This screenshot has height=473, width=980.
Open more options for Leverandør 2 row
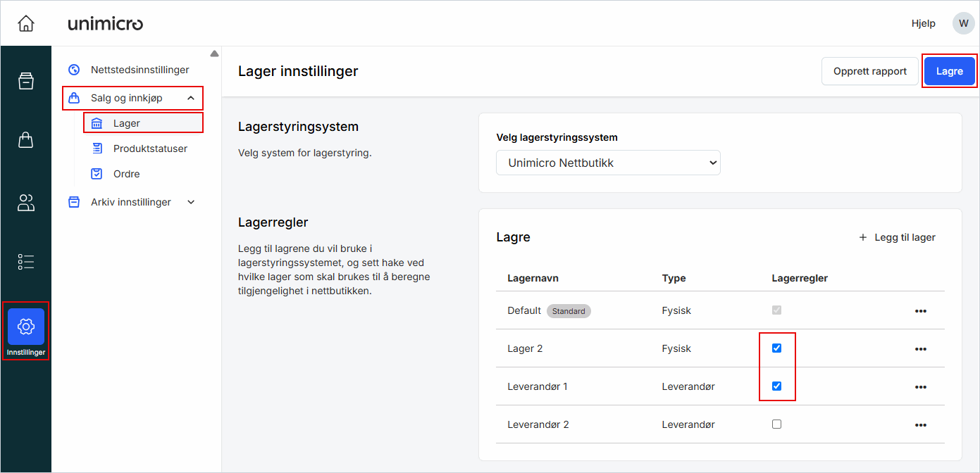920,425
